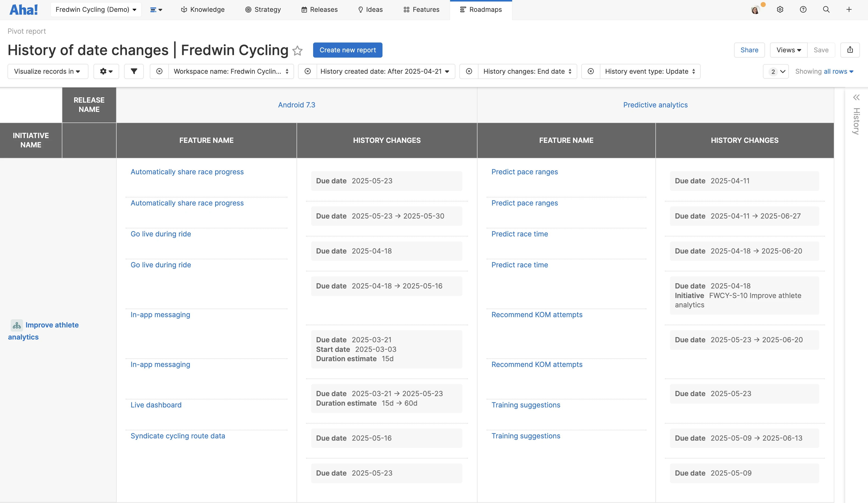Remove the Workspace name filter
Screen dimensions: 868x503
159,71
